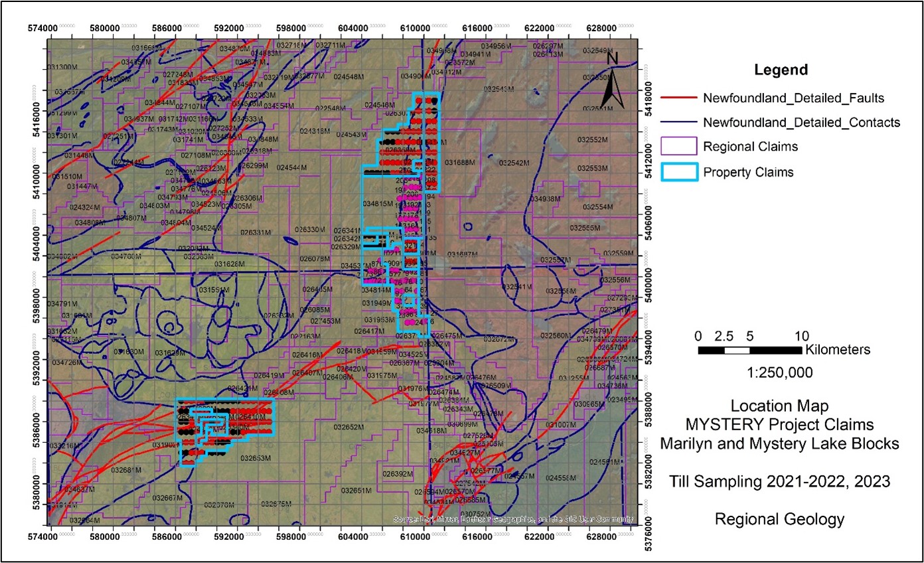Select claim label 032553M
924x563 pixels.
tap(593, 169)
